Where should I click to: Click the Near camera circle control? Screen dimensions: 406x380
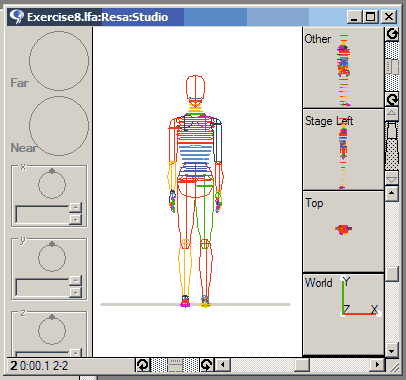click(x=59, y=126)
